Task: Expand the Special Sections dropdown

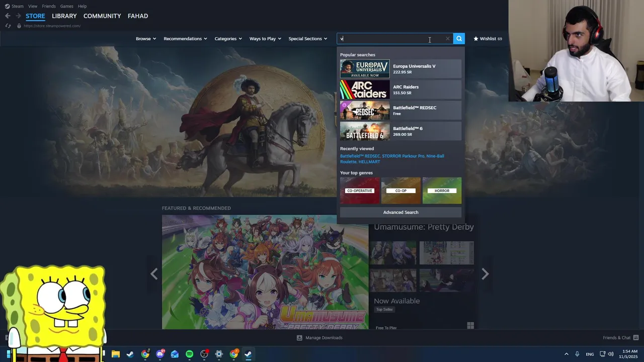Action: (x=308, y=39)
